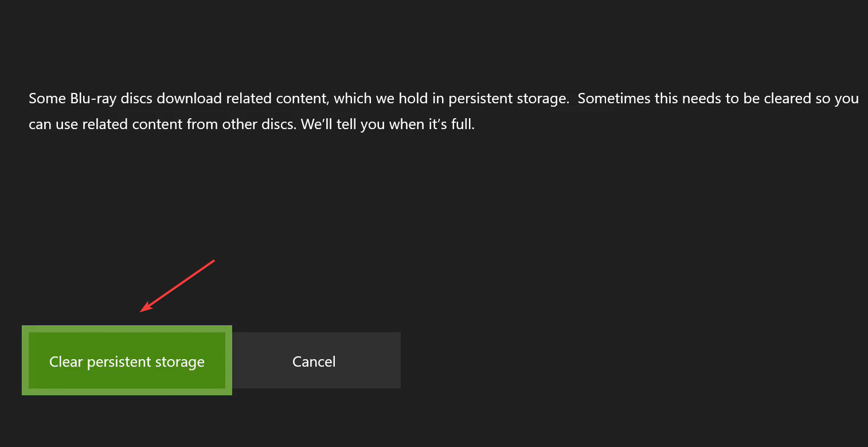Click the 'Sometimes this needs to be cleared' sentence
This screenshot has height=447, width=868.
point(695,99)
